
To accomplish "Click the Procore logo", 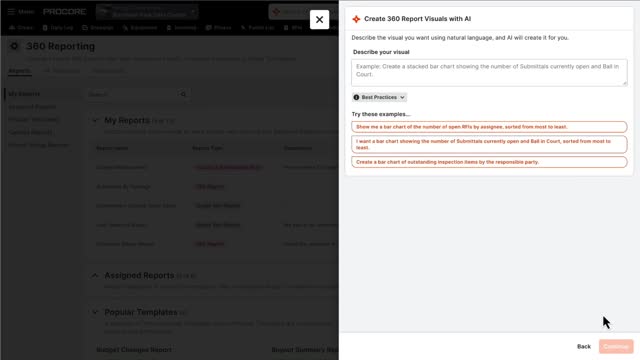I will click(64, 11).
